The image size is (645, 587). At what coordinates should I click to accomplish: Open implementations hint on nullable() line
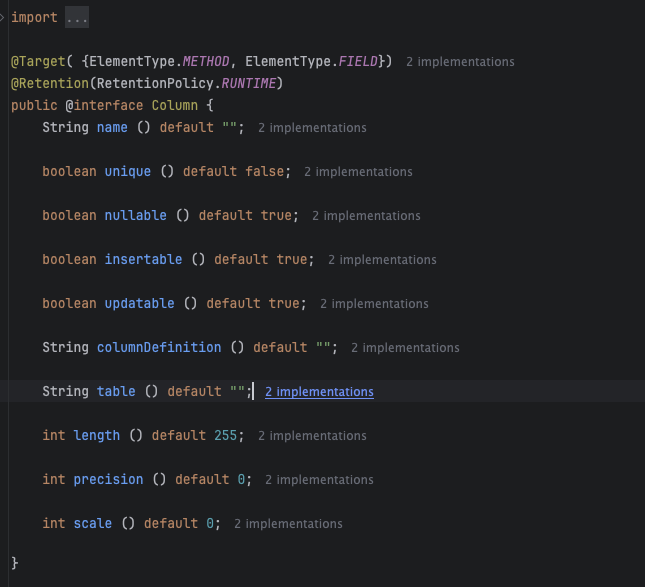click(366, 216)
